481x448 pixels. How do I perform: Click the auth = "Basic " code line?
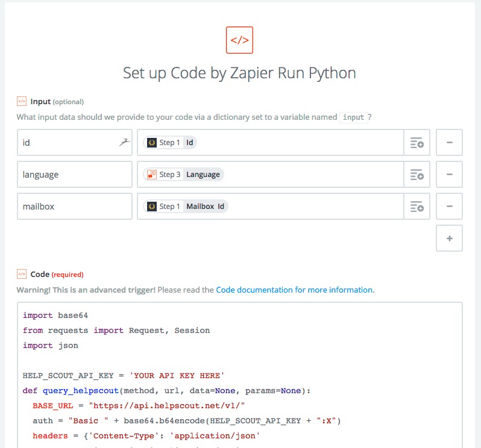[x=186, y=421]
